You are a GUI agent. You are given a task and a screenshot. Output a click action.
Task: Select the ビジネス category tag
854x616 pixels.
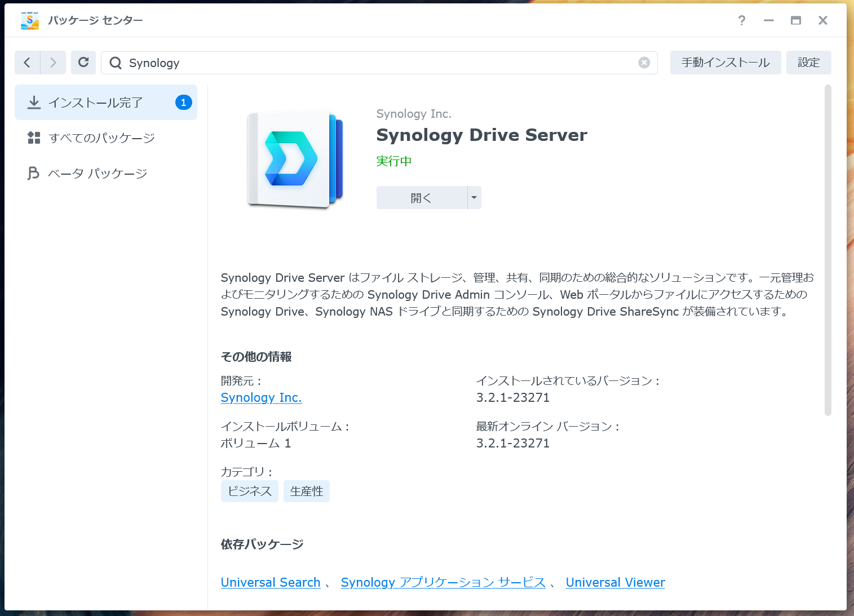click(x=249, y=491)
